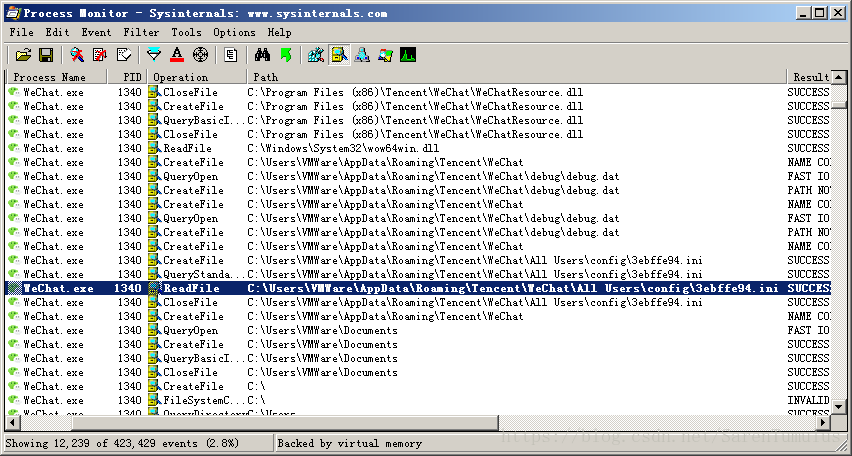Click the CreateFile C:\Users\VMWare\Documents row
The height and width of the screenshot is (456, 852).
(418, 345)
